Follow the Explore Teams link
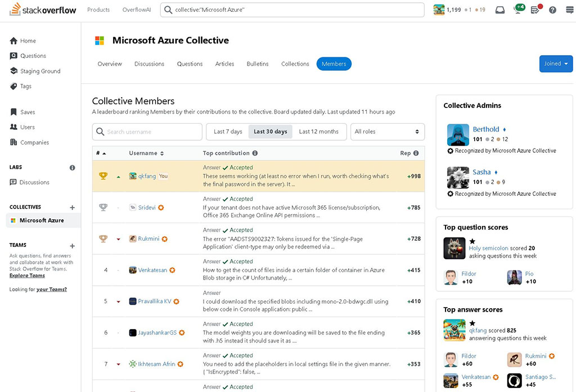Screen dimensions: 576x392 click(27, 276)
